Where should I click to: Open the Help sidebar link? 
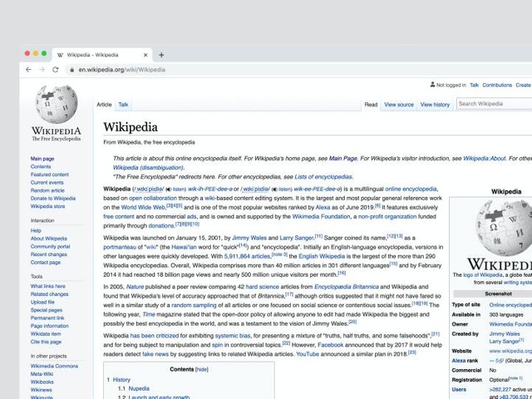[x=36, y=231]
